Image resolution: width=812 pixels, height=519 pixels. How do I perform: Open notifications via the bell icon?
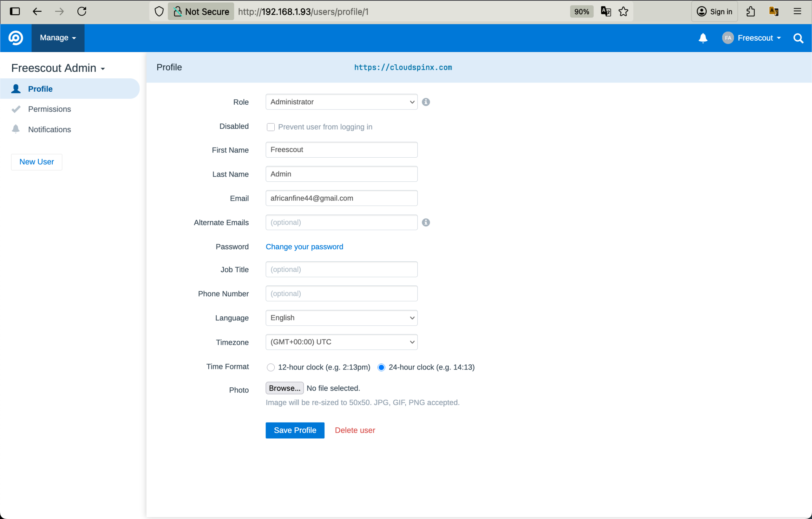point(703,38)
